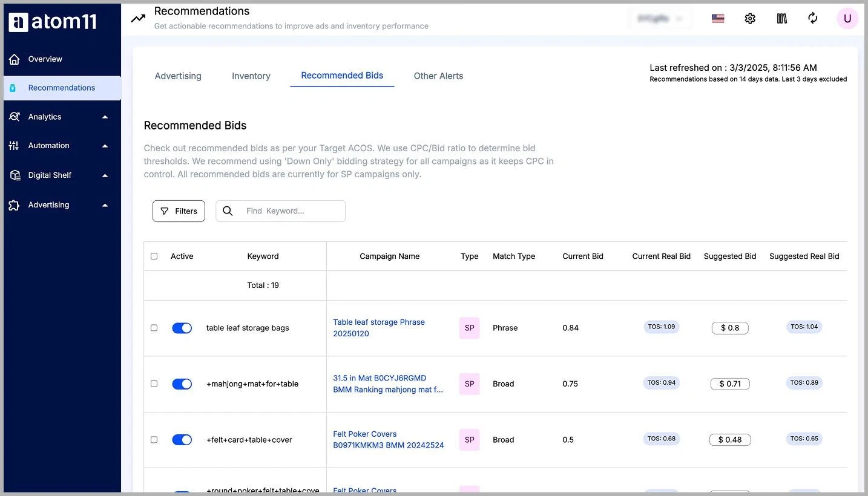The width and height of the screenshot is (868, 496).
Task: Switch to the Inventory tab
Action: (251, 76)
